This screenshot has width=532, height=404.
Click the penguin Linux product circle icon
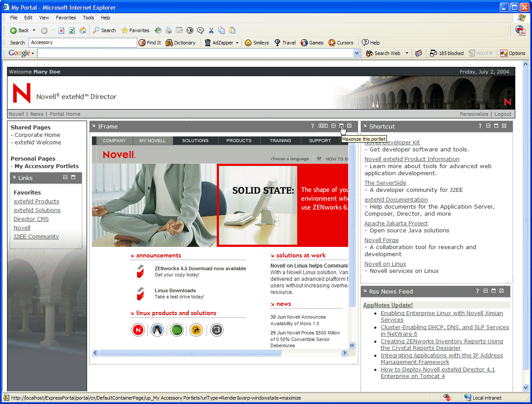[157, 330]
